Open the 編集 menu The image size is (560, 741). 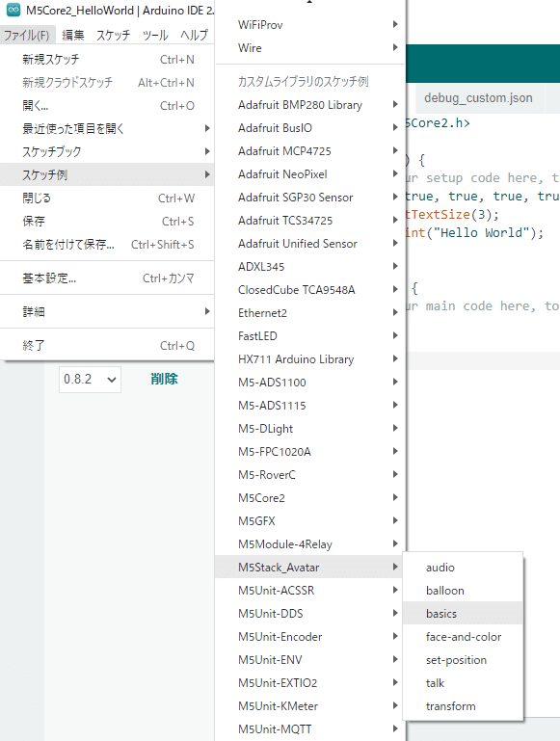point(73,35)
